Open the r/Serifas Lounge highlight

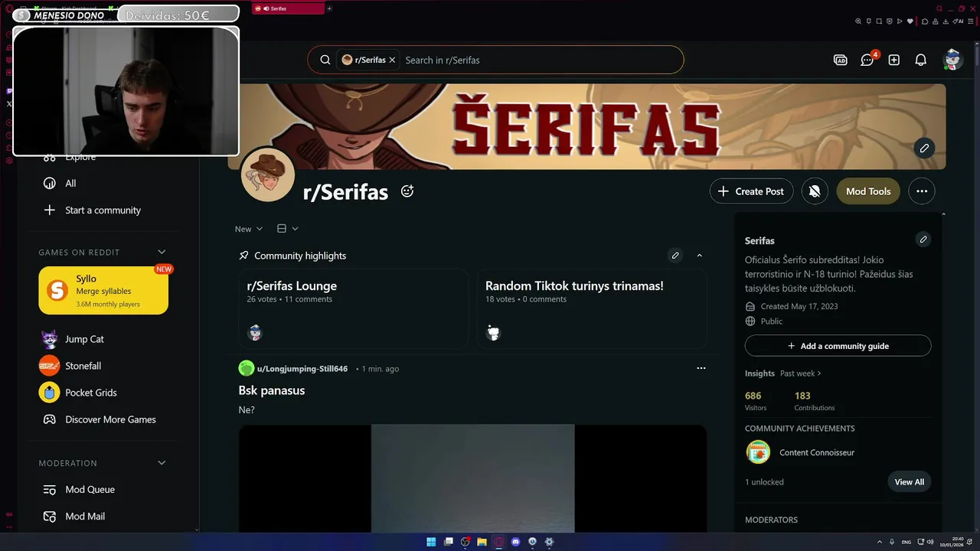click(x=354, y=308)
